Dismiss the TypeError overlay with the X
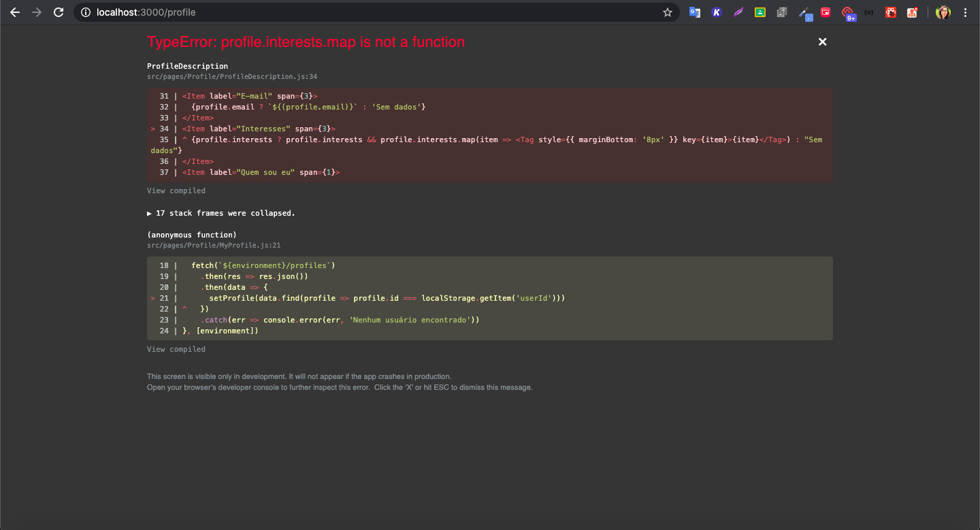The width and height of the screenshot is (980, 530). pos(822,42)
